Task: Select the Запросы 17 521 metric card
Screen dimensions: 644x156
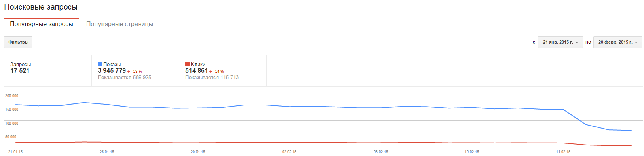Action: coord(48,70)
